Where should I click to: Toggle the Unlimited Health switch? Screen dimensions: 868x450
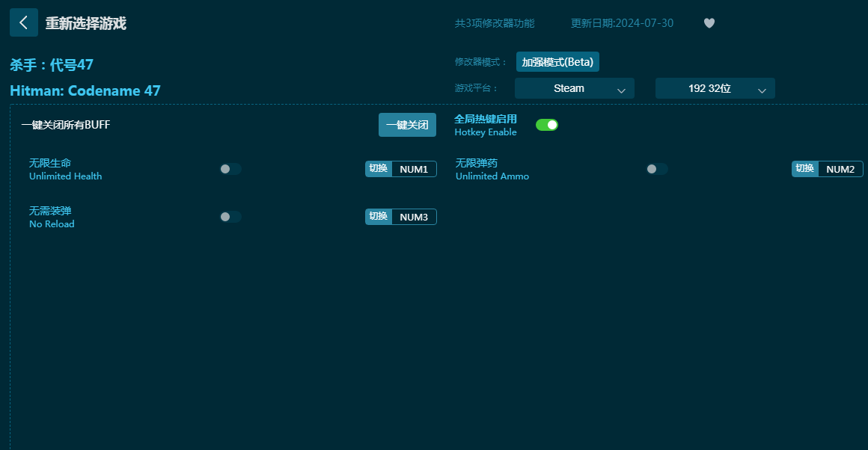(230, 169)
